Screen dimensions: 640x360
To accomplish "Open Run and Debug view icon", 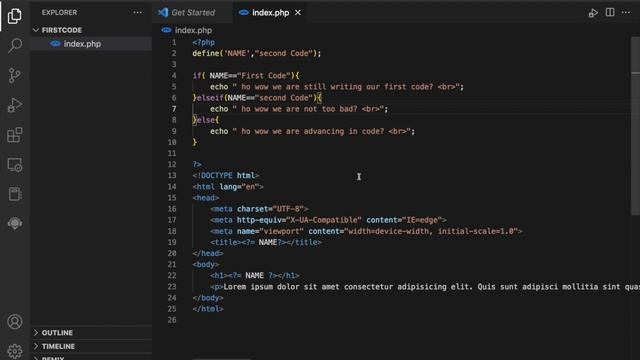I will pos(15,105).
